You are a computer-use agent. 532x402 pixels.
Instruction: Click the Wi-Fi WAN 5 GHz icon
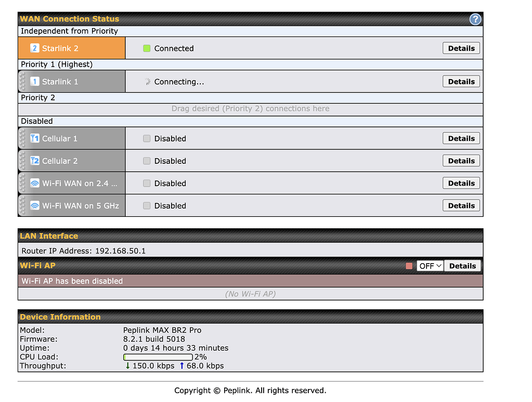coord(35,205)
